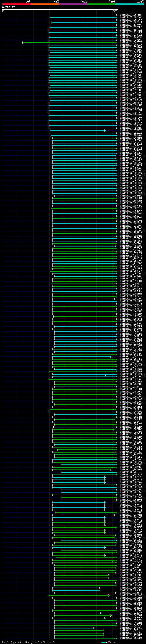Select hit label UniRef100_B9PQ51
This screenshot has width=146, height=644.
pyautogui.click(x=131, y=588)
